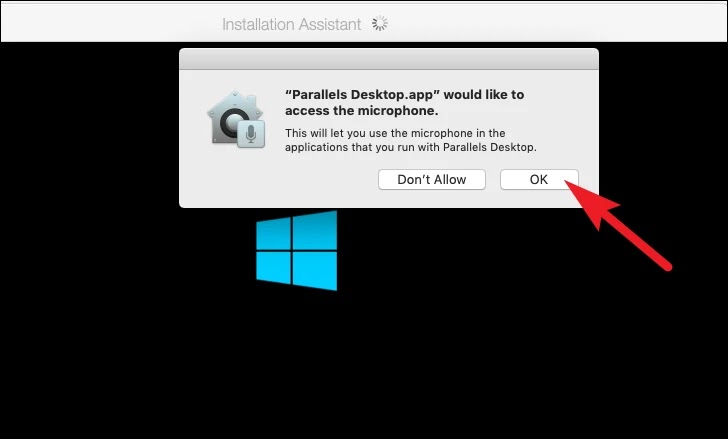Click the bold microphone access heading
This screenshot has width=728, height=439.
click(x=404, y=103)
